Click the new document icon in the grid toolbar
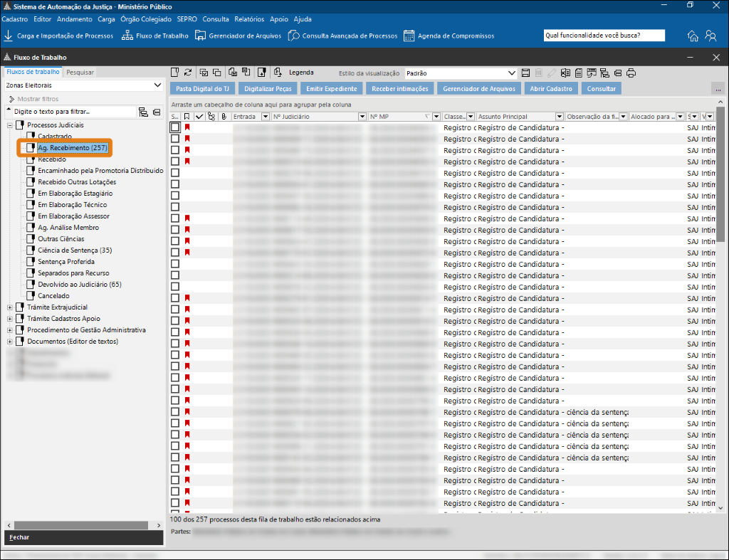The width and height of the screenshot is (729, 560). (x=175, y=73)
